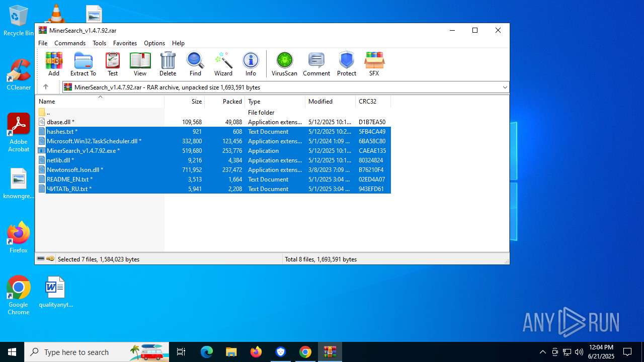Screen dimensions: 644x362
Task: Select the parent folder ".." row
Action: coord(213,113)
